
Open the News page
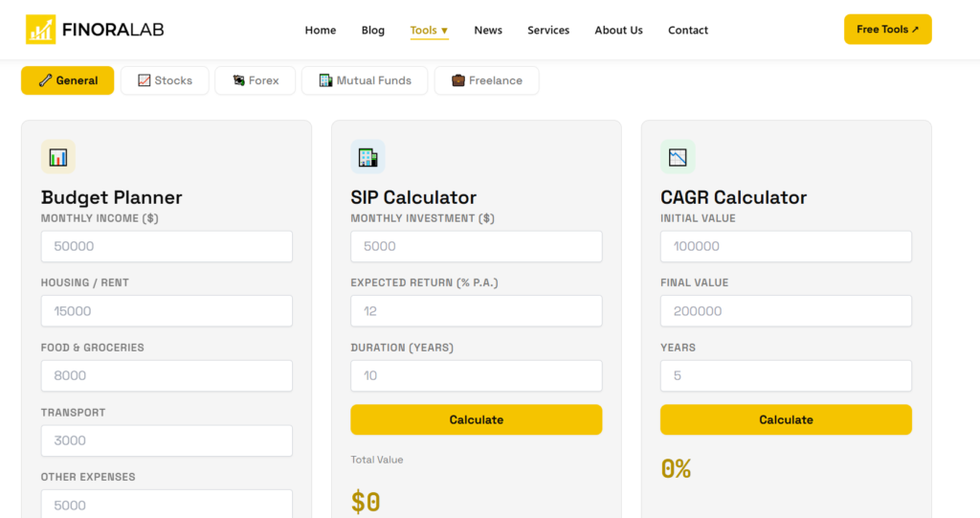click(488, 30)
